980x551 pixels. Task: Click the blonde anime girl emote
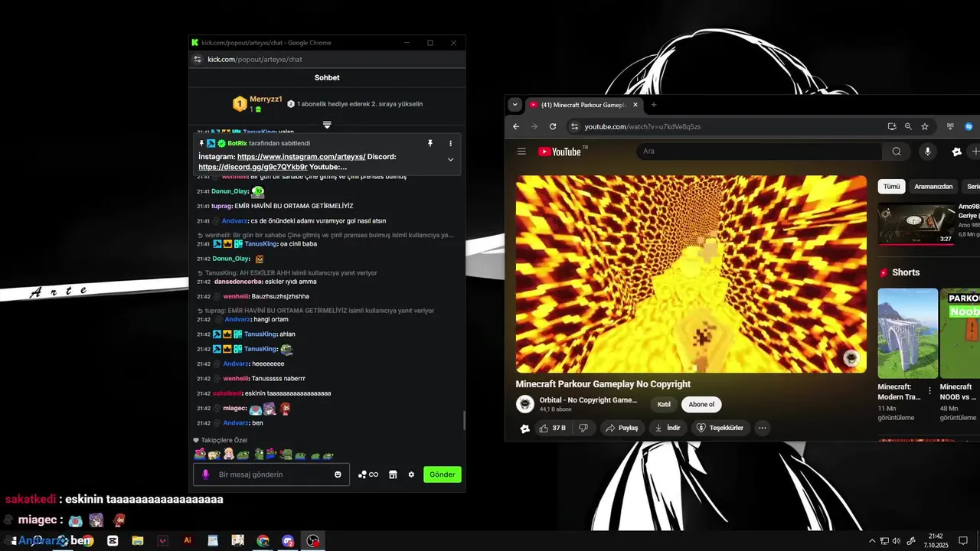pyautogui.click(x=228, y=455)
